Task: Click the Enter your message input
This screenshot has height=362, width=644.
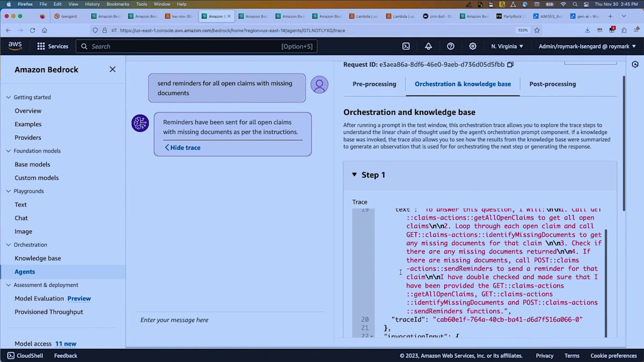Action: point(229,320)
